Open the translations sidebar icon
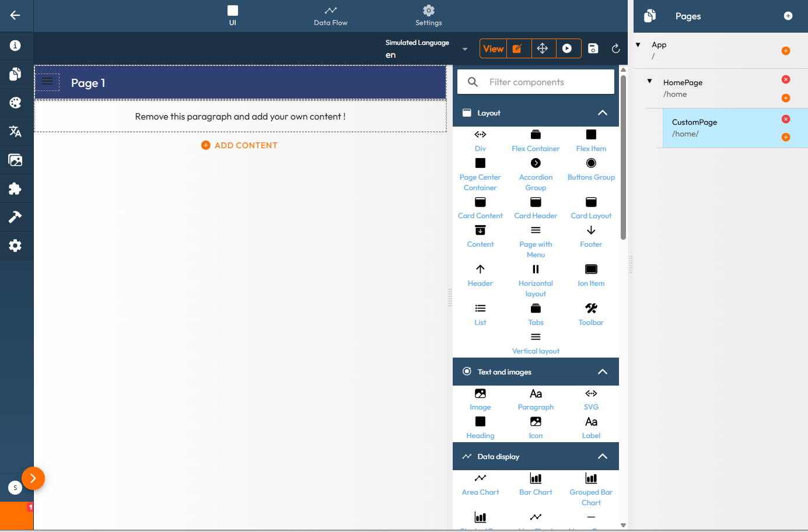 15,131
